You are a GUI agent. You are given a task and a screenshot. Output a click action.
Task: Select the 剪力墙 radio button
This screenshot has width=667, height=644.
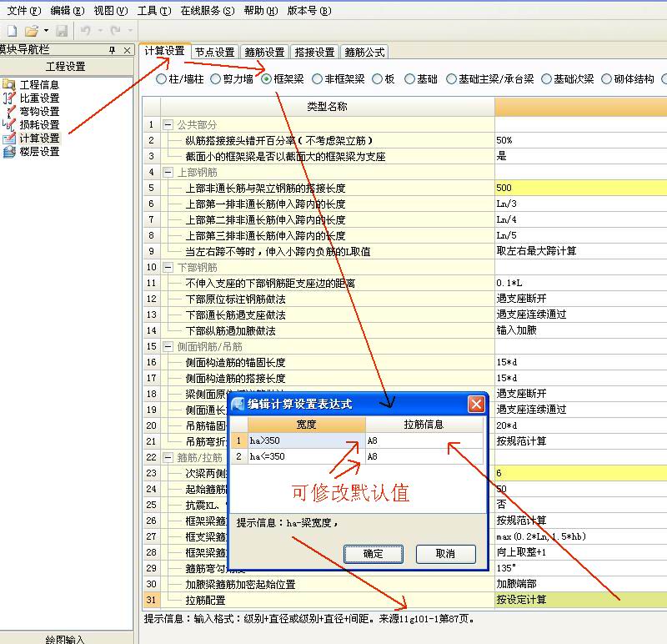(216, 78)
